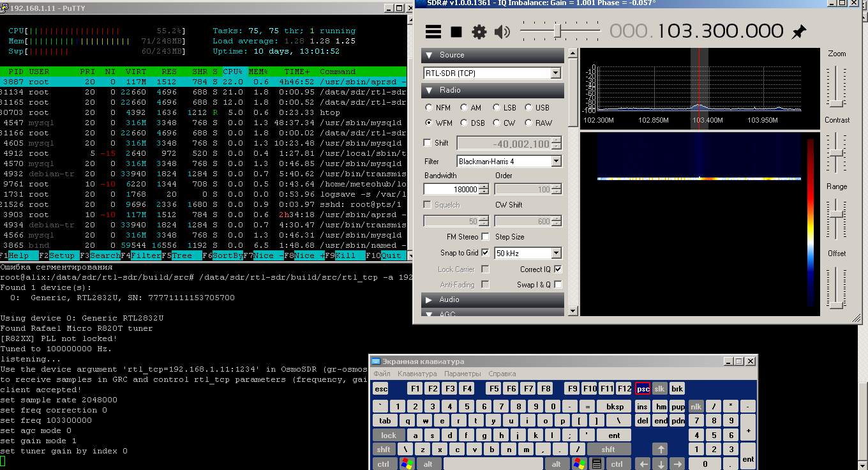Click the volume slider in SDR# toolbar
The image size is (868, 470).
tap(560, 31)
